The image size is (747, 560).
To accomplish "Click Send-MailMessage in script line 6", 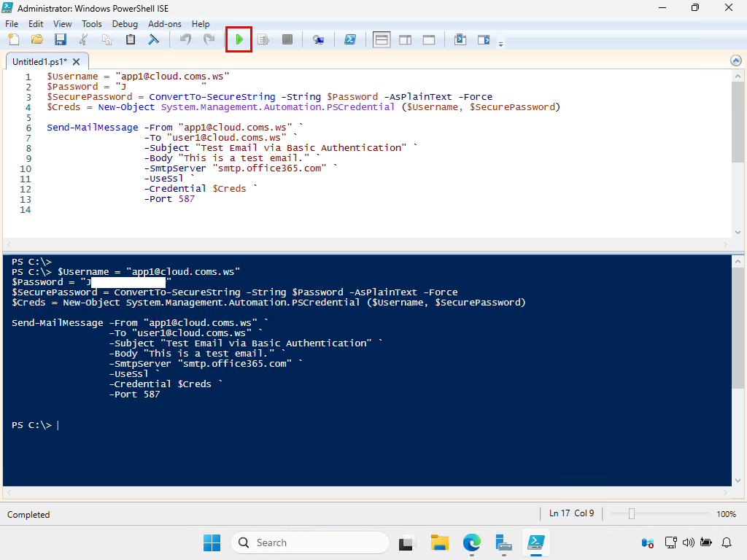I will (x=93, y=127).
